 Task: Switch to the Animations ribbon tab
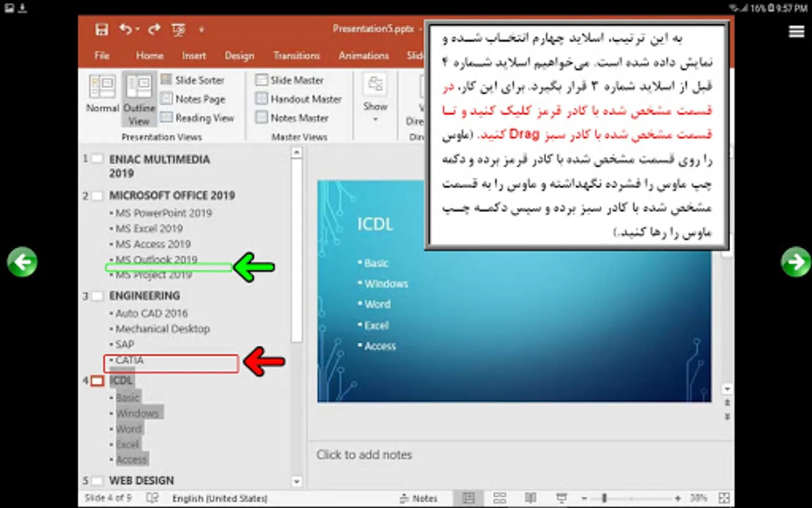coord(364,55)
